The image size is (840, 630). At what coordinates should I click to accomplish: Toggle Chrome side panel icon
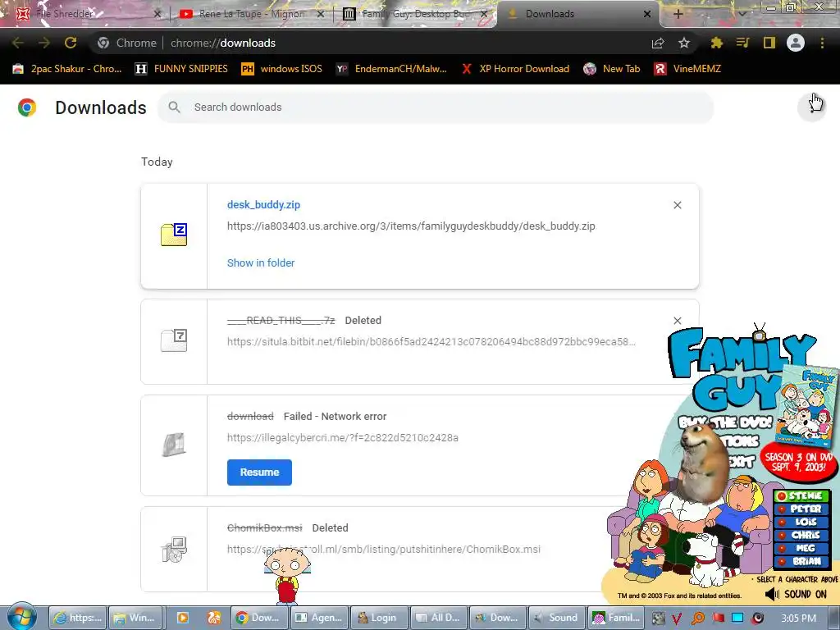769,43
